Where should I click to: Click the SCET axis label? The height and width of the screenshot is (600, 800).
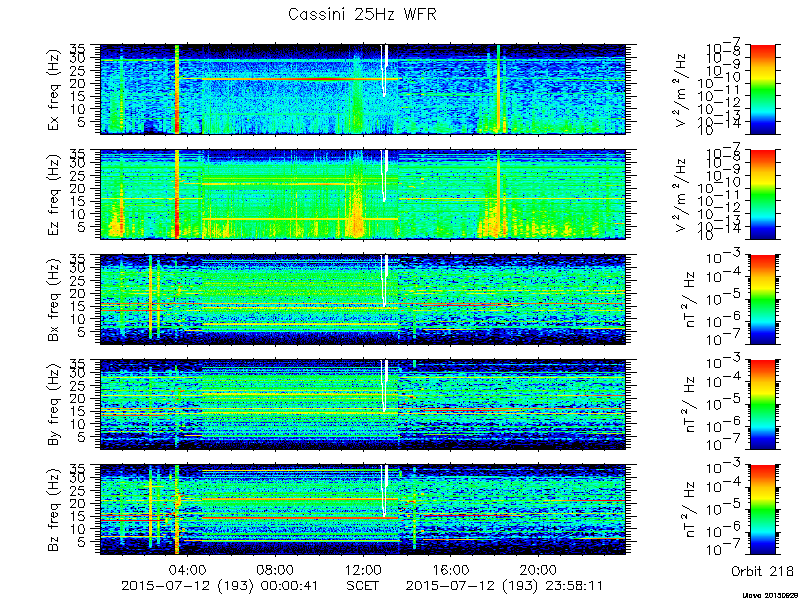pos(363,585)
